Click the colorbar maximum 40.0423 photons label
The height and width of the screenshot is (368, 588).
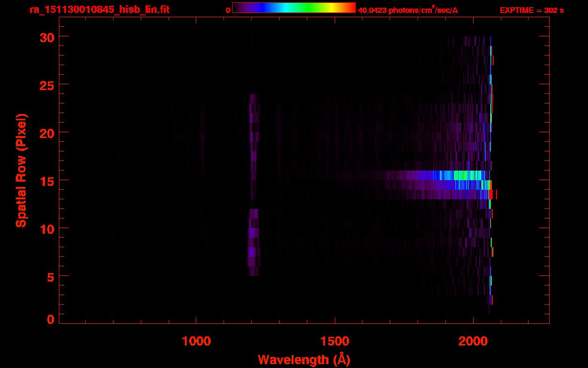point(408,10)
